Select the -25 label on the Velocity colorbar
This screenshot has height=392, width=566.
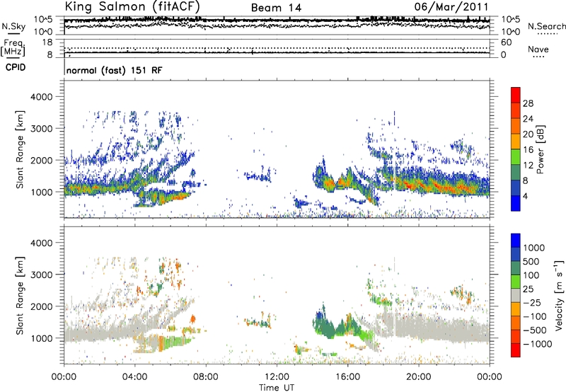click(x=532, y=302)
